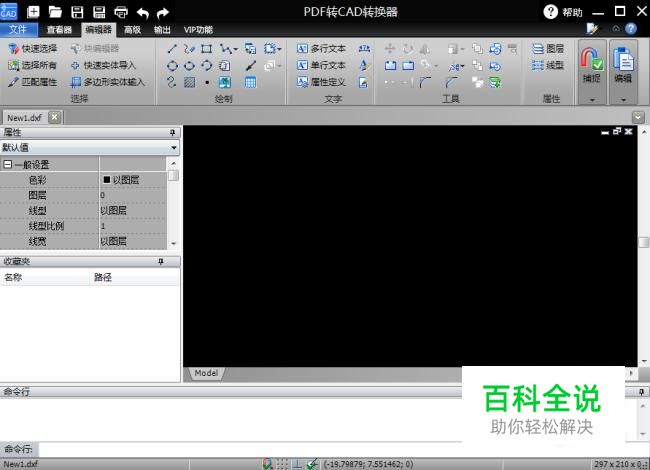The width and height of the screenshot is (650, 470).
Task: Click the 线型比例 value 1
Action: click(133, 226)
